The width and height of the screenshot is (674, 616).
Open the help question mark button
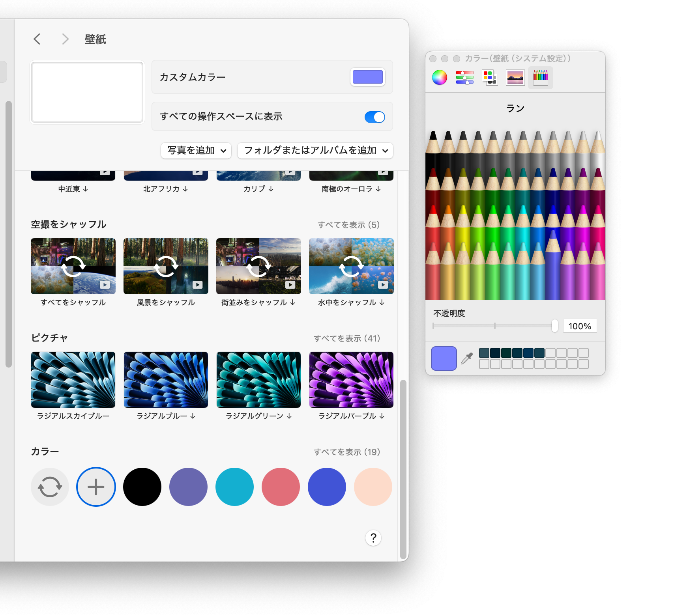pyautogui.click(x=373, y=538)
